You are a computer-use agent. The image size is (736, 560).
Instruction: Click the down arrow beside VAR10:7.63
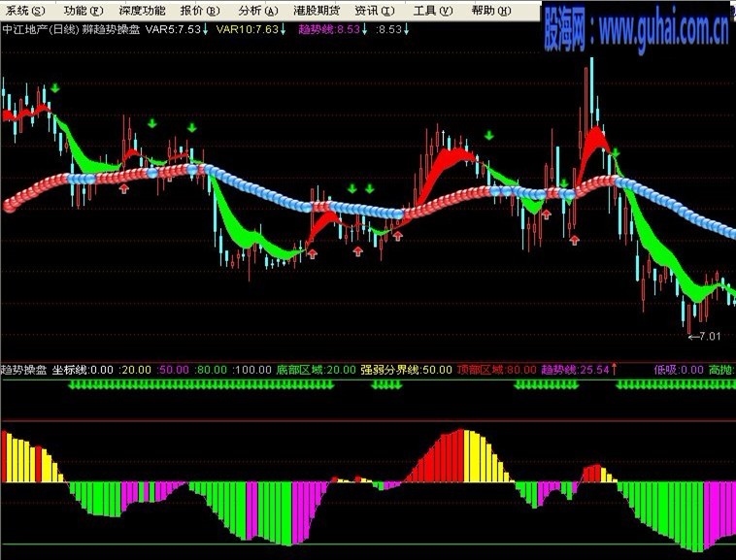tap(283, 29)
